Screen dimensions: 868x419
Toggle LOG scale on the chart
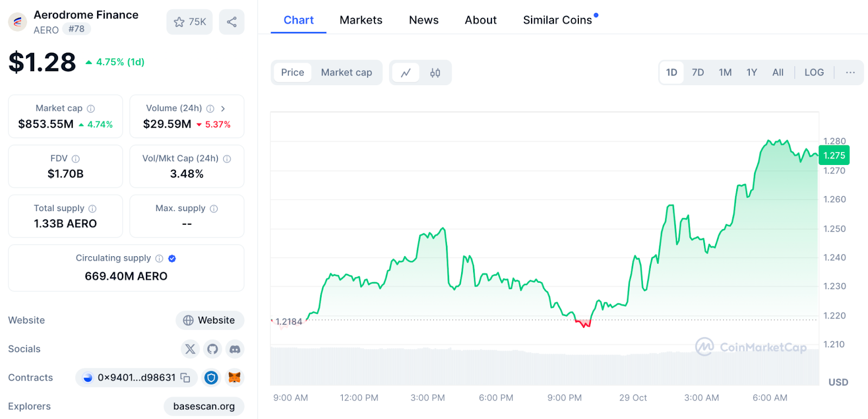coord(814,73)
